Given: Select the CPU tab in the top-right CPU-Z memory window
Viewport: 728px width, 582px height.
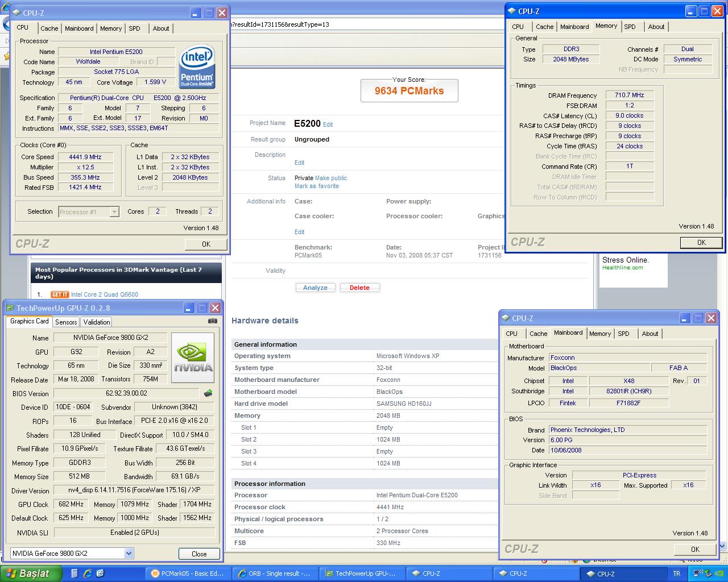Looking at the screenshot, I should pyautogui.click(x=518, y=27).
